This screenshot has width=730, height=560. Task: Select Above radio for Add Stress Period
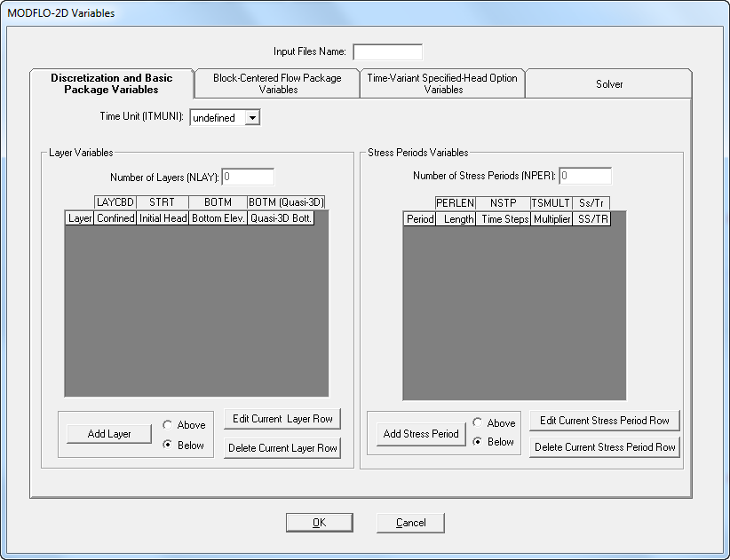click(479, 423)
